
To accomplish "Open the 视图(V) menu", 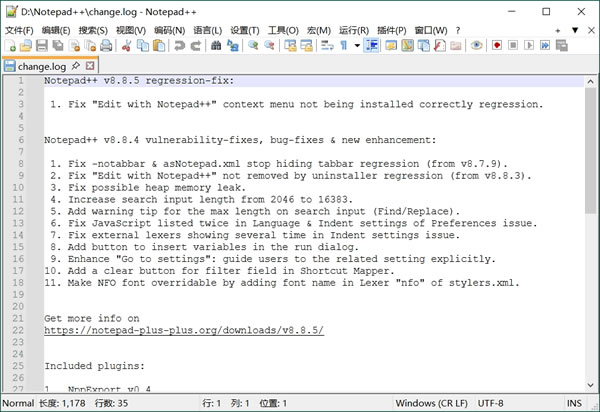I will (x=131, y=30).
